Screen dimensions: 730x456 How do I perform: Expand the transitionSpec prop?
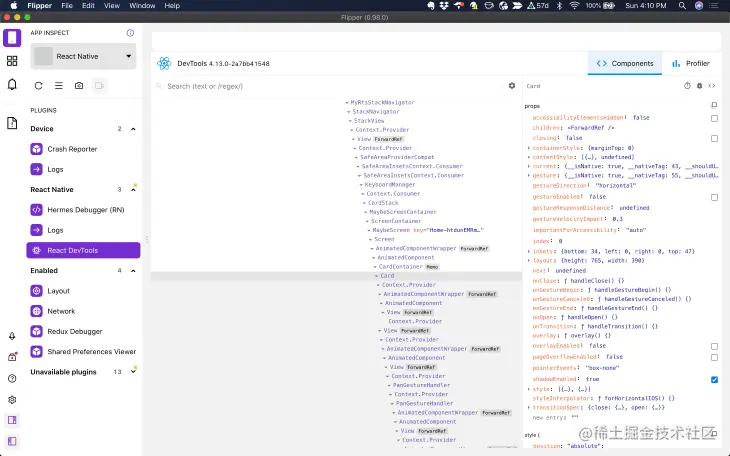529,408
